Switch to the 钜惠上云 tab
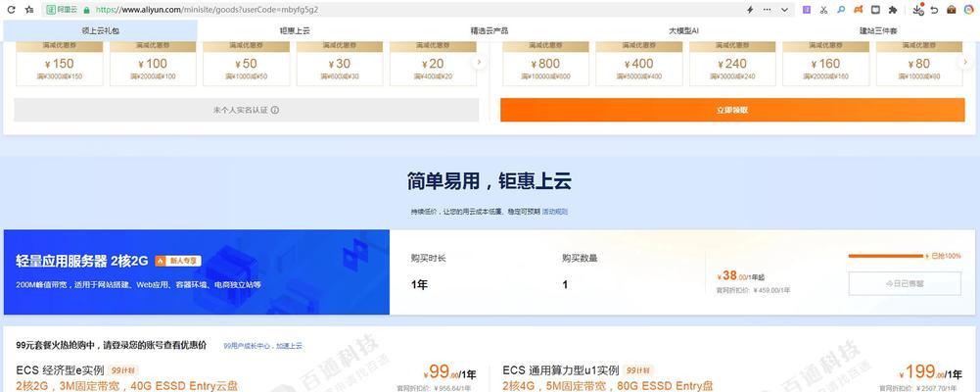Image resolution: width=980 pixels, height=392 pixels. 295,30
